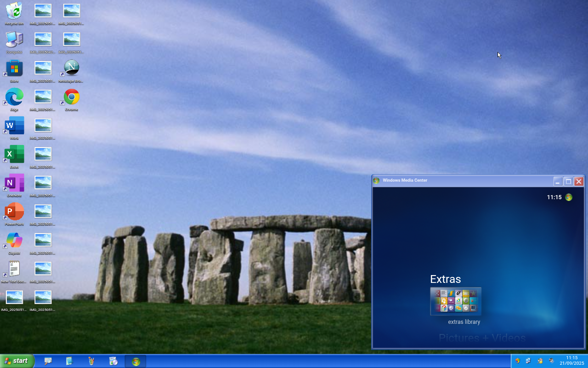Go to the Pictures + Videos menu item
Image resolution: width=588 pixels, height=368 pixels.
coord(482,338)
